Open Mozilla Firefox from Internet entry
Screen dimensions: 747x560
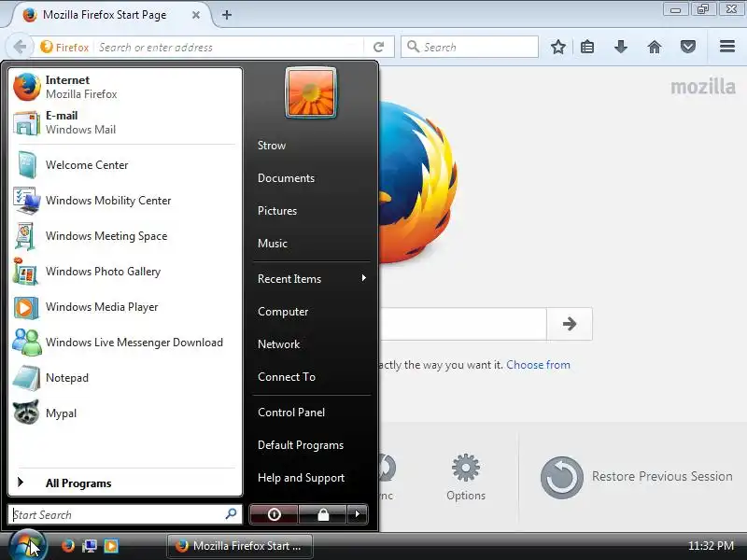click(125, 87)
